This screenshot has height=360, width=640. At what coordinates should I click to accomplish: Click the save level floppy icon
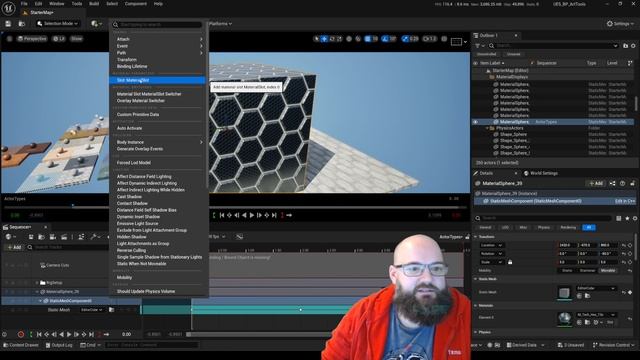tap(8, 24)
